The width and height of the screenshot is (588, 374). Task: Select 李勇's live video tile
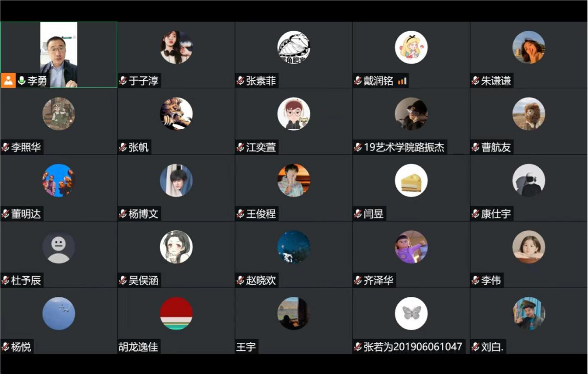coord(59,54)
